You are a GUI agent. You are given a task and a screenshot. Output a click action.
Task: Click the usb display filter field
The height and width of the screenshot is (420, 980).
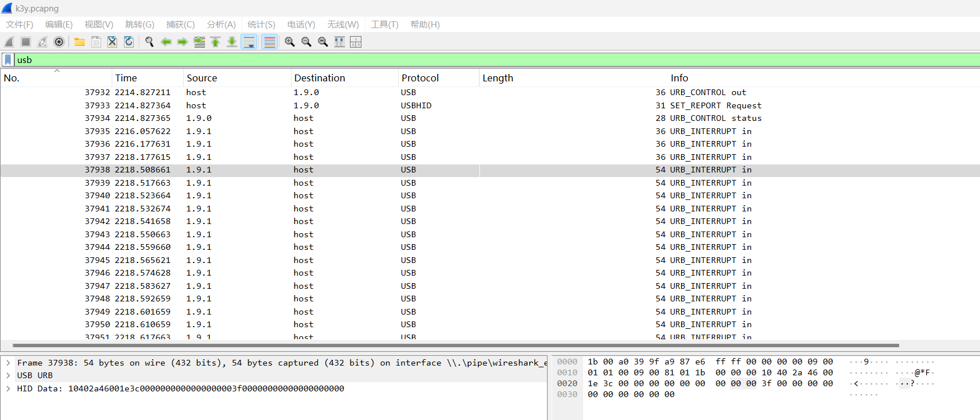pos(497,60)
